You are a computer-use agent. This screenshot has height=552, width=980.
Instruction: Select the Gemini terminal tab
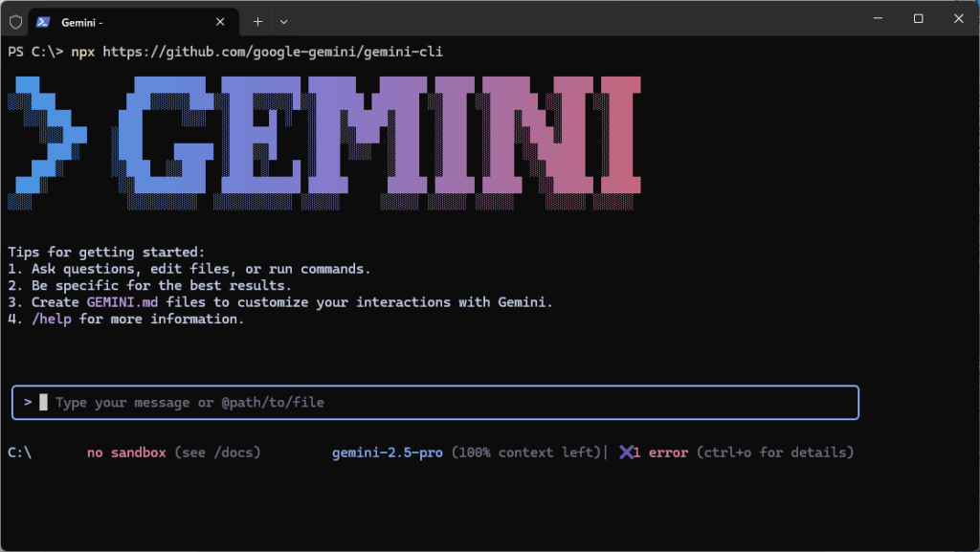[x=134, y=22]
